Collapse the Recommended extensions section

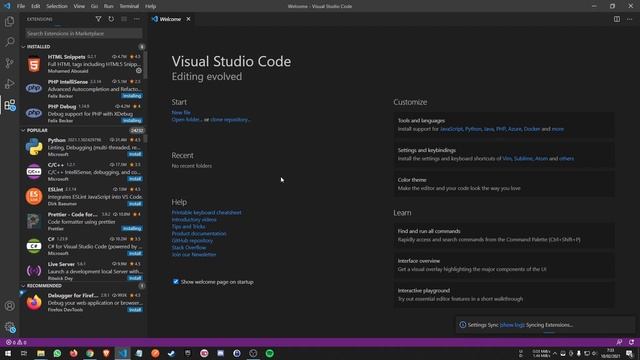tap(84, 286)
